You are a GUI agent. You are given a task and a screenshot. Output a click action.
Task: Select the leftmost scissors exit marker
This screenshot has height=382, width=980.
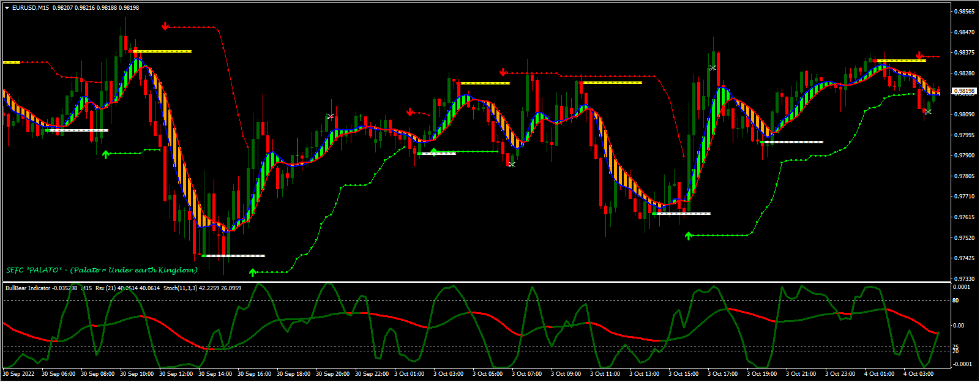tap(331, 116)
